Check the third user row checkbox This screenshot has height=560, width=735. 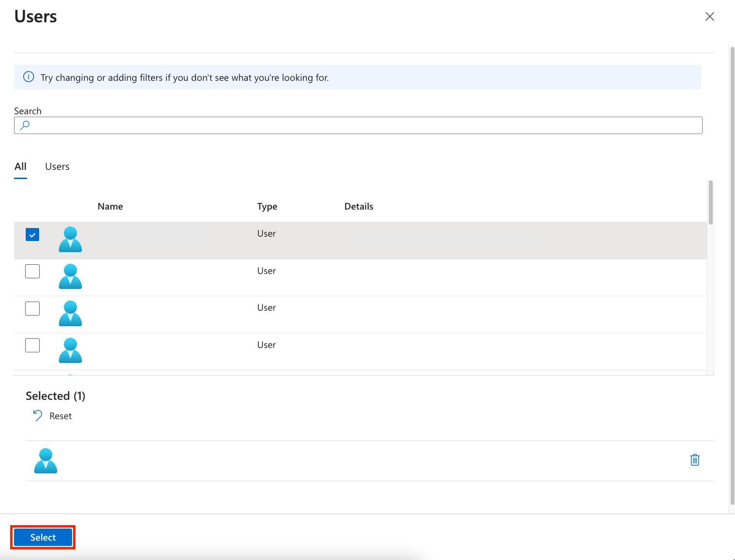[x=32, y=308]
